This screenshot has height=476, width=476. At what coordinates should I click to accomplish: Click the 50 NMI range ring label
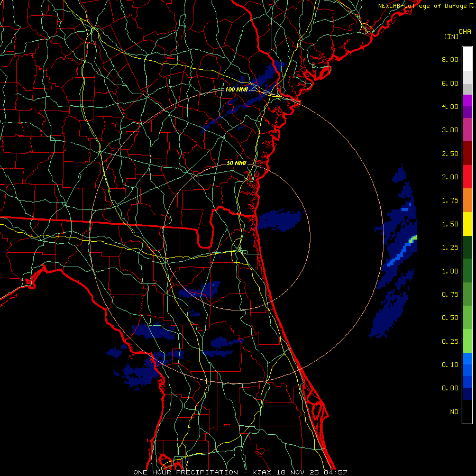(236, 163)
